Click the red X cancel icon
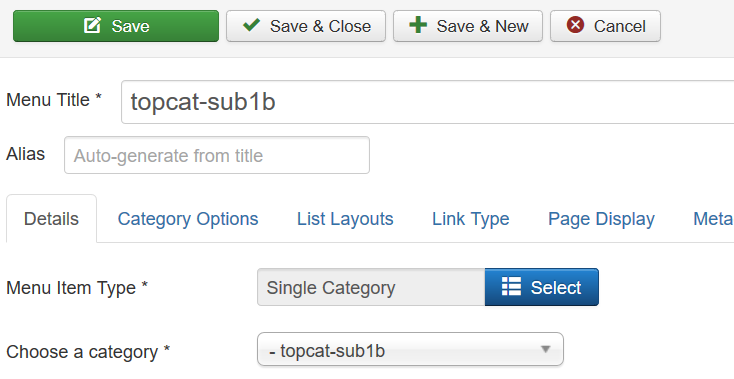This screenshot has height=379, width=734. click(575, 25)
